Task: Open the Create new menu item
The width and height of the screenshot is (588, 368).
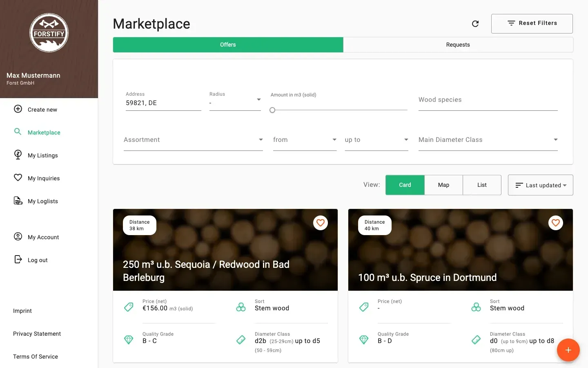Action: (x=49, y=109)
